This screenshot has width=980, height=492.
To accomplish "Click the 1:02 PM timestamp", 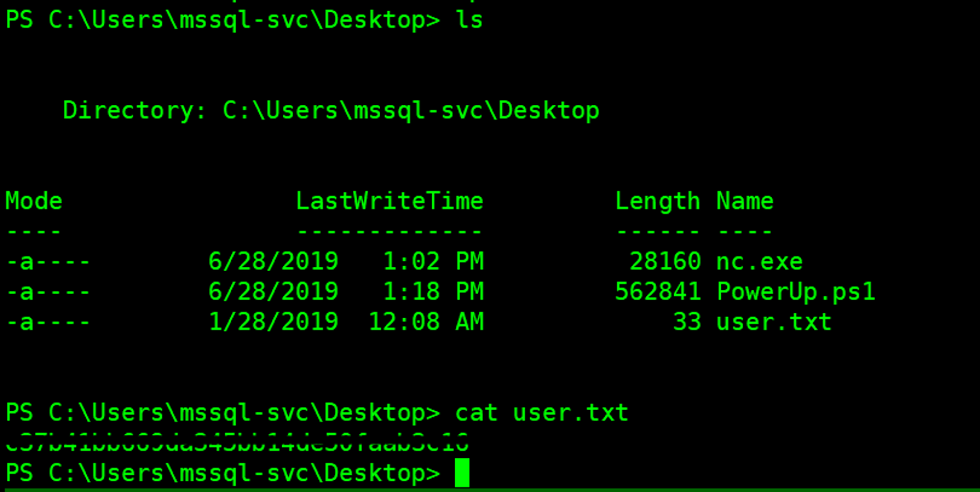I will click(x=433, y=261).
